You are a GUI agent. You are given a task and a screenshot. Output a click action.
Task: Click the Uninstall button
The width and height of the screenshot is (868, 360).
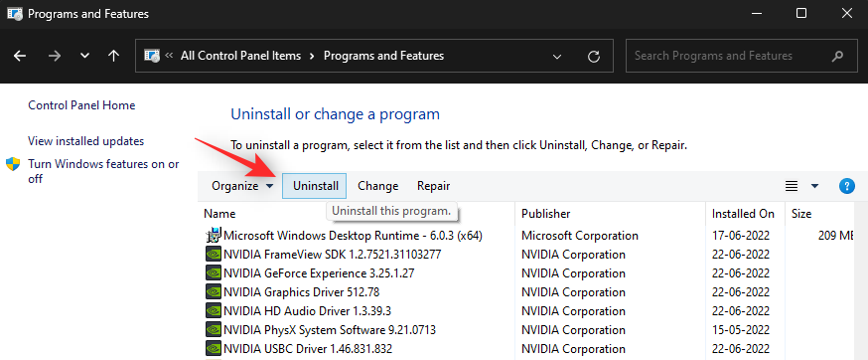click(x=315, y=186)
